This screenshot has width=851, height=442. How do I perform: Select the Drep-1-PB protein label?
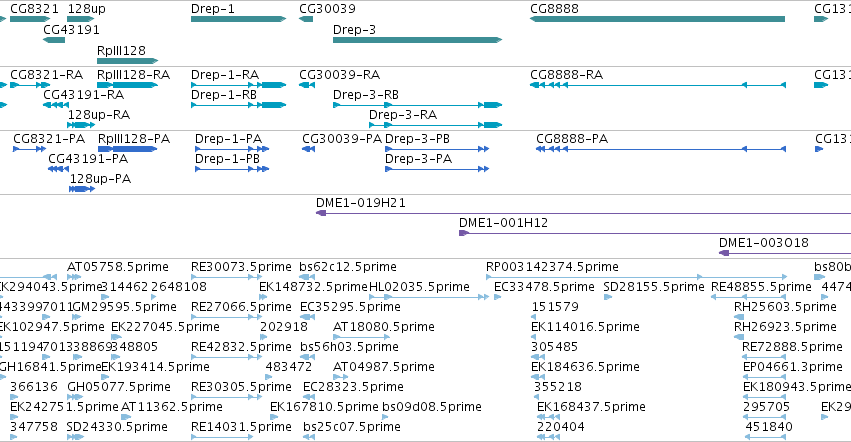[227, 159]
